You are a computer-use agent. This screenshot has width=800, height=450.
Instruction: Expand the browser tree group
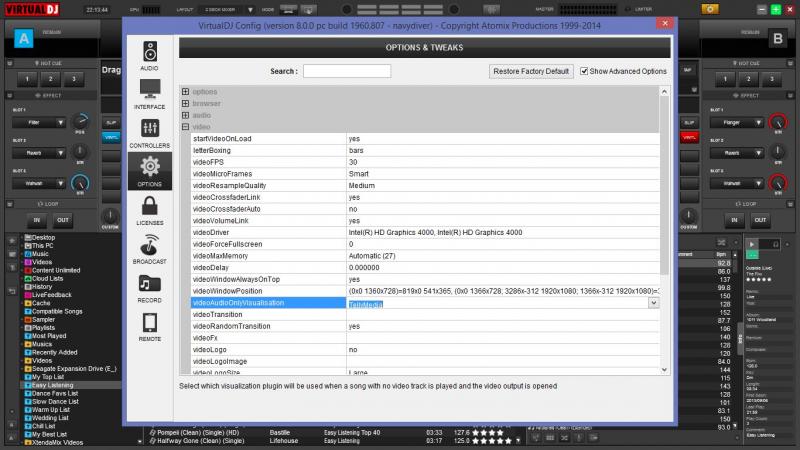(185, 104)
